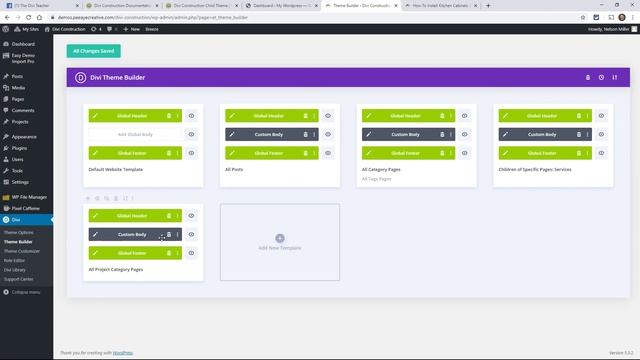
Task: Toggle footer visibility in Default Website Template
Action: (x=191, y=153)
